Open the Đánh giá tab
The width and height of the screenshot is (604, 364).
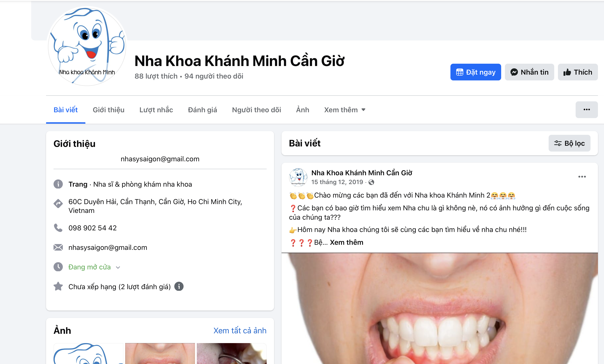[x=202, y=110]
